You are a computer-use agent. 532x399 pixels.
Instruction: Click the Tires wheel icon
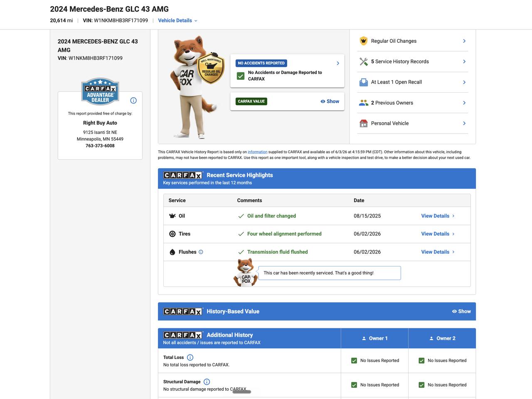coord(172,234)
